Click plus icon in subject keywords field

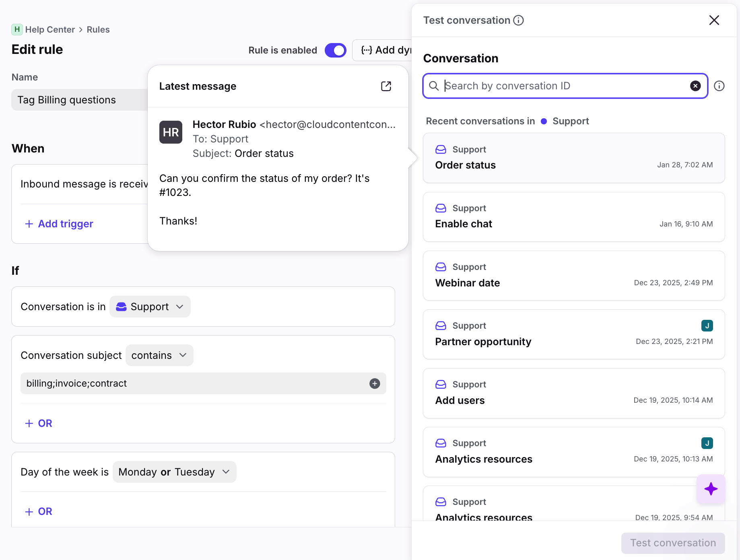pyautogui.click(x=374, y=383)
